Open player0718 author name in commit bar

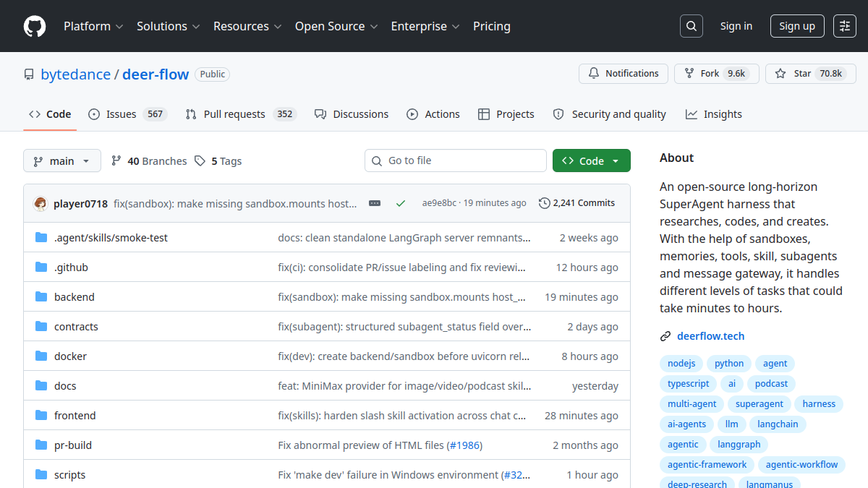tap(80, 204)
